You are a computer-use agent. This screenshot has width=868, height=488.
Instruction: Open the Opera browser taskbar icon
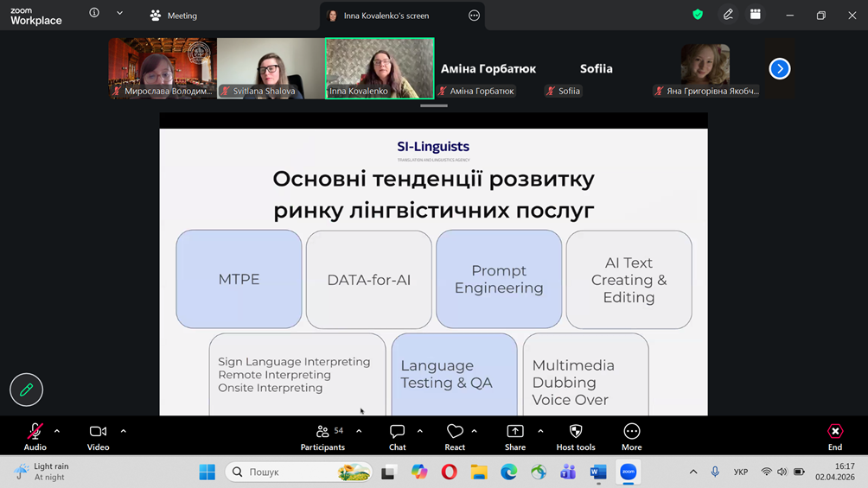(449, 472)
